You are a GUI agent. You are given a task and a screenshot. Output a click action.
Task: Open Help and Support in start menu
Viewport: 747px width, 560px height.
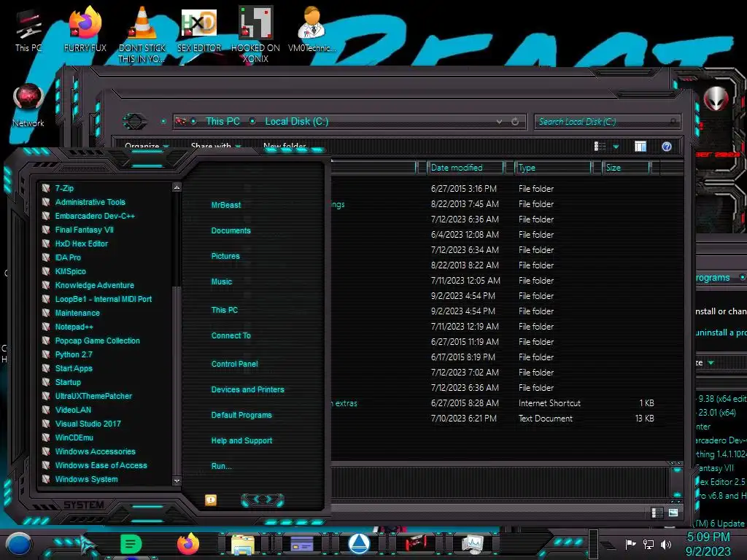point(241,441)
